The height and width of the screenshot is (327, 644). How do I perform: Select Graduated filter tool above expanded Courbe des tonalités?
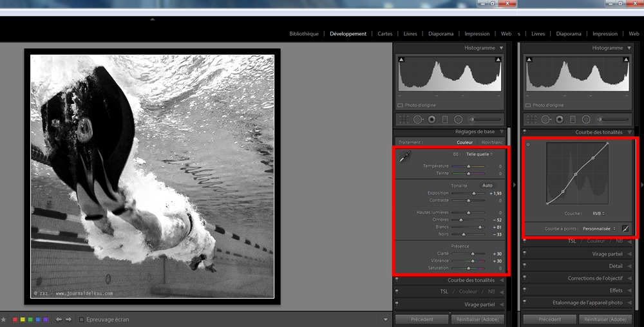click(x=573, y=119)
